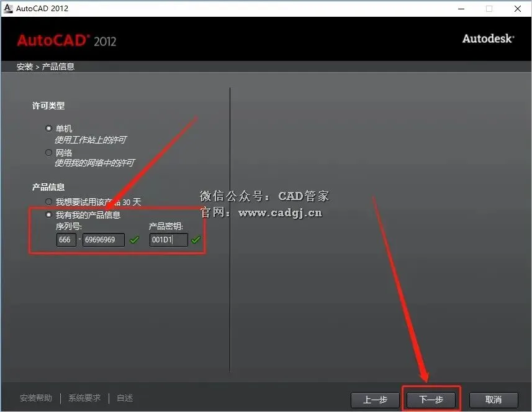532x412 pixels.
Task: Click the green checkmark next to product key
Action: tap(196, 240)
